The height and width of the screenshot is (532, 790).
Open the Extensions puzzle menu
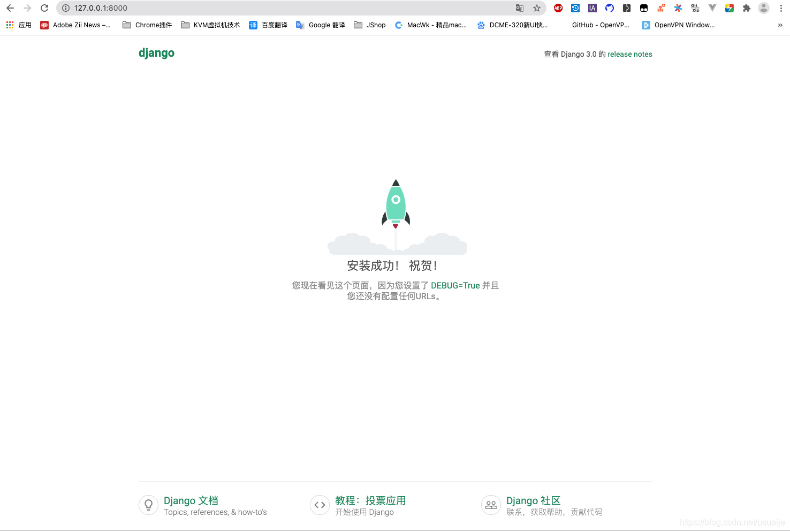747,8
